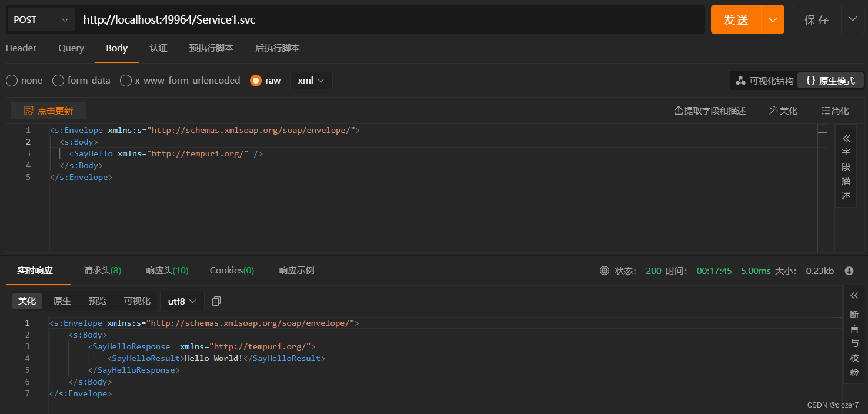Click the 保存 save button
Image resolution: width=868 pixels, height=414 pixels.
click(x=816, y=19)
